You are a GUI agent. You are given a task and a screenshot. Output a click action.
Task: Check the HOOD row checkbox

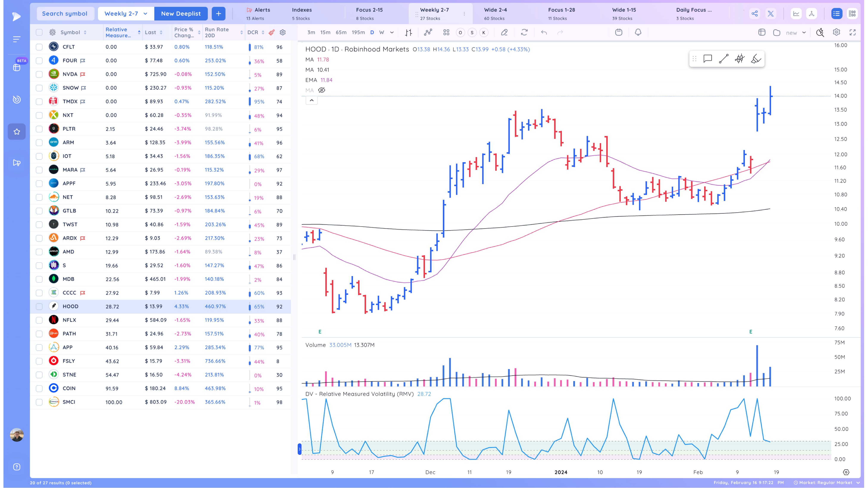coord(39,307)
